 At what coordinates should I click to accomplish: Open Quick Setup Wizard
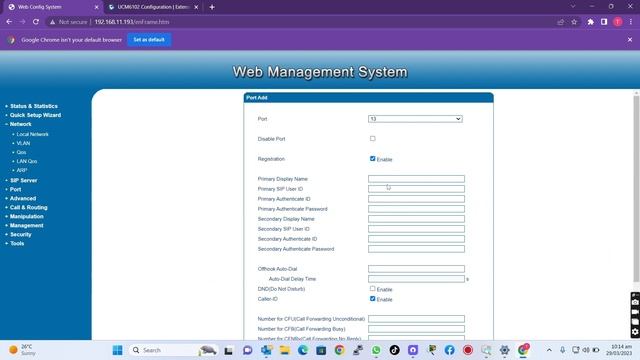36,115
